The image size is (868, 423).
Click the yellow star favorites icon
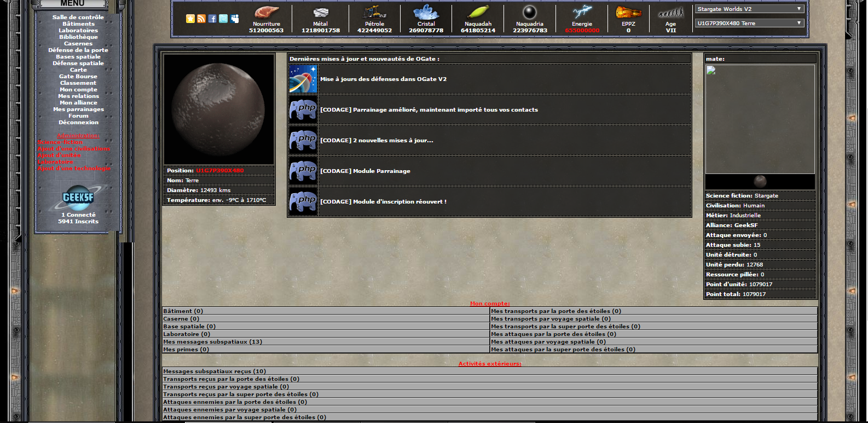(190, 19)
